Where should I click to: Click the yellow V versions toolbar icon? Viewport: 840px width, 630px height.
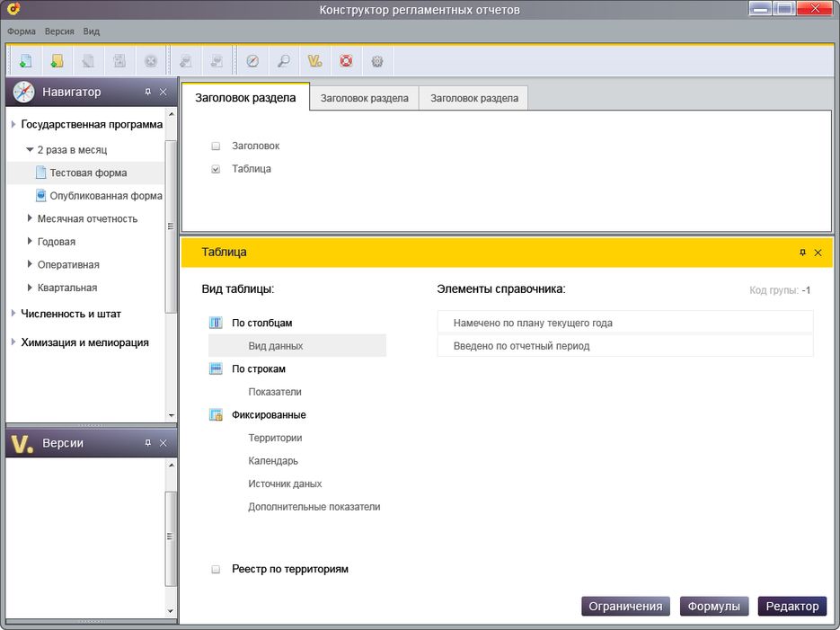coord(315,60)
